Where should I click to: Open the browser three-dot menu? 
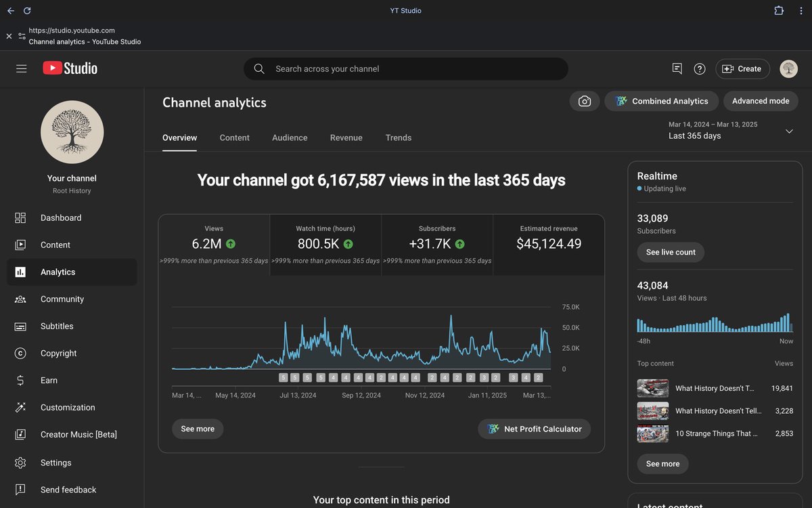point(801,11)
